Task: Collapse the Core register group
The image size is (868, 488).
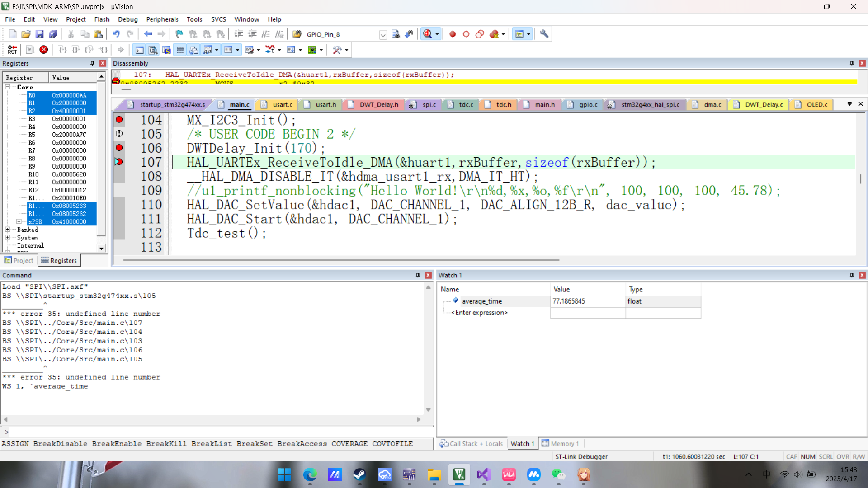Action: click(x=8, y=87)
